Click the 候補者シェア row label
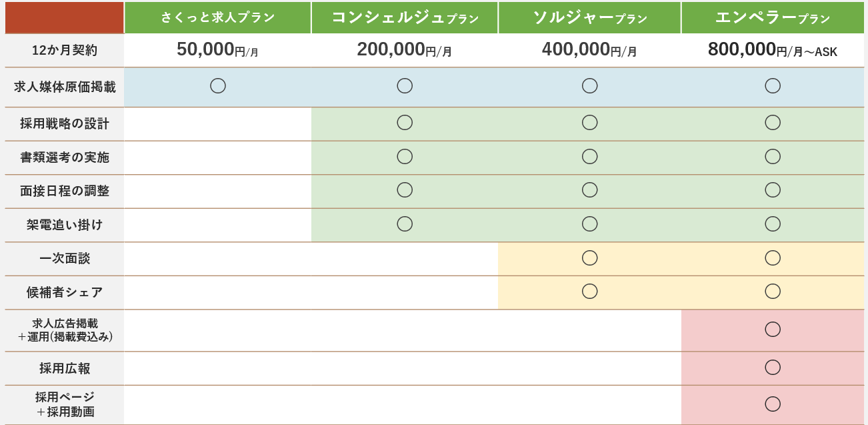The image size is (868, 425). click(64, 292)
